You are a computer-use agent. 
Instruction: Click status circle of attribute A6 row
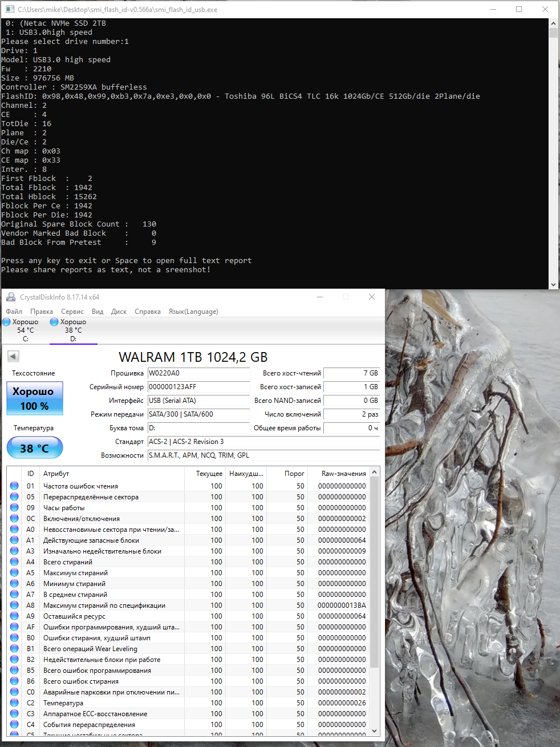click(x=14, y=583)
